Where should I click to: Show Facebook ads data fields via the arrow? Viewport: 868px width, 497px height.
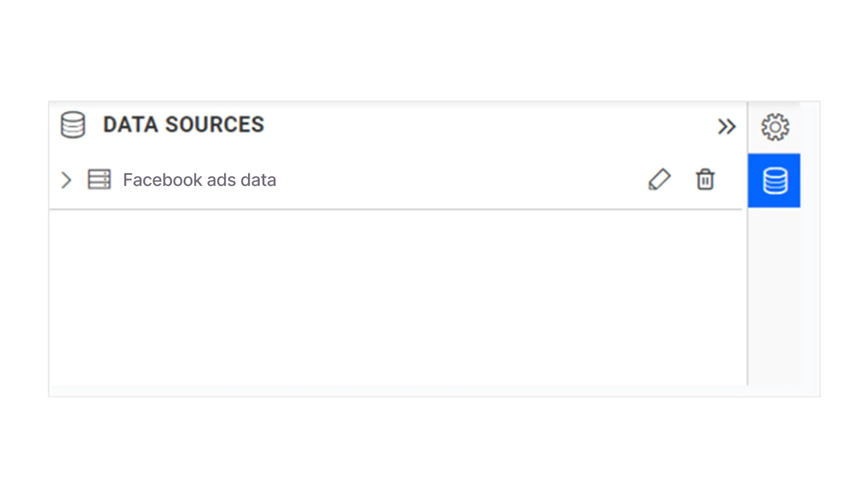[x=66, y=180]
